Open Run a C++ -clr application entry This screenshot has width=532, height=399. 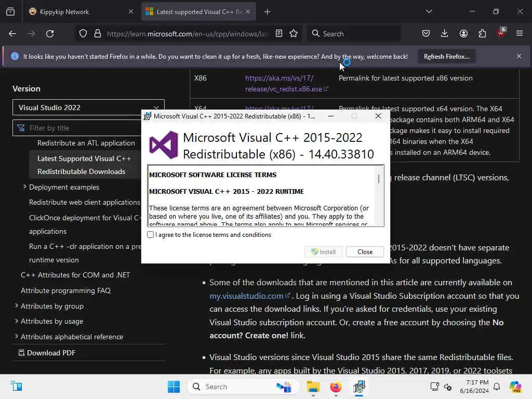click(85, 253)
